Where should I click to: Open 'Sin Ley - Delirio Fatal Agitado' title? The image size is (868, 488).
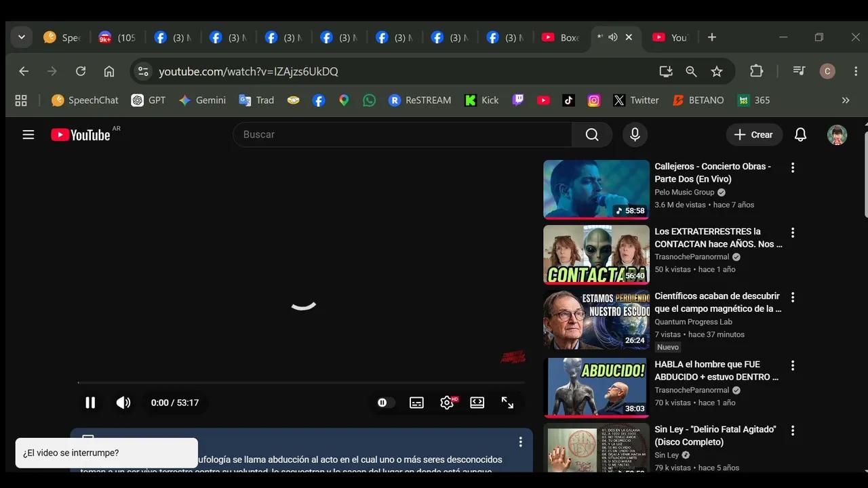coord(715,436)
